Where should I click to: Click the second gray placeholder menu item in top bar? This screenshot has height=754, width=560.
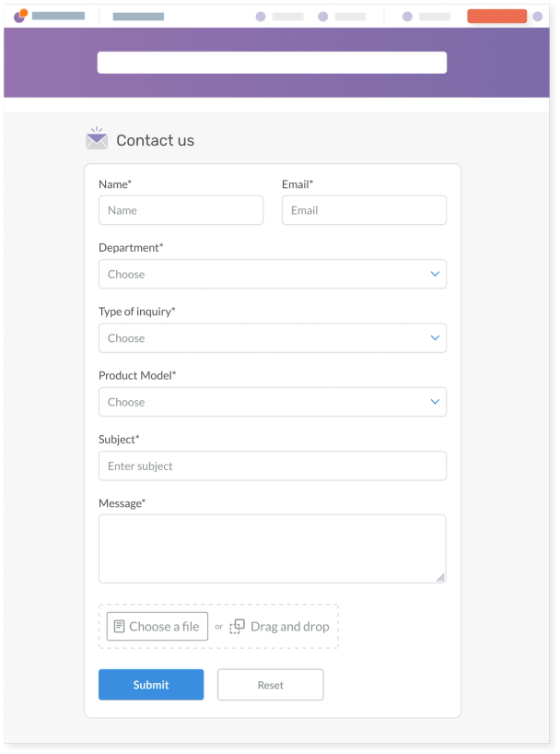(138, 17)
